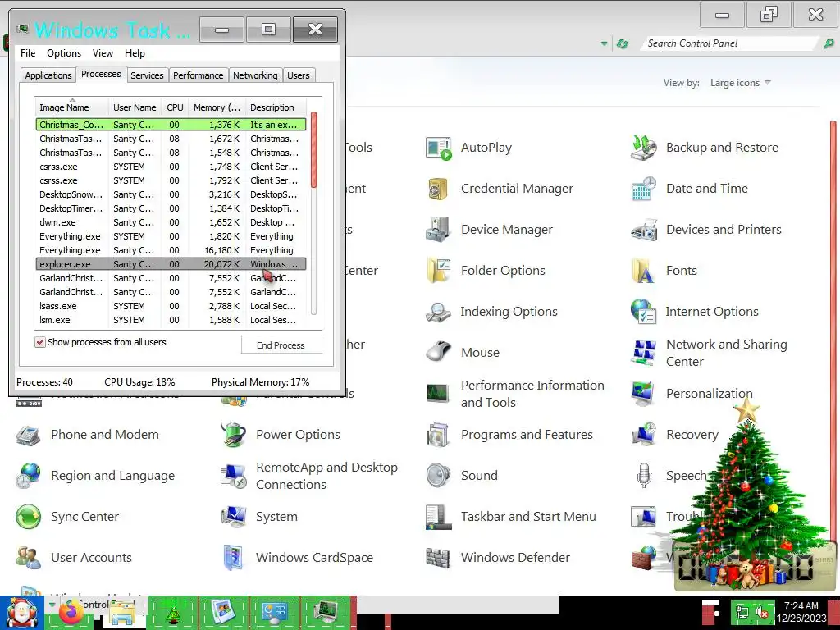Open the System item

pyautogui.click(x=259, y=517)
